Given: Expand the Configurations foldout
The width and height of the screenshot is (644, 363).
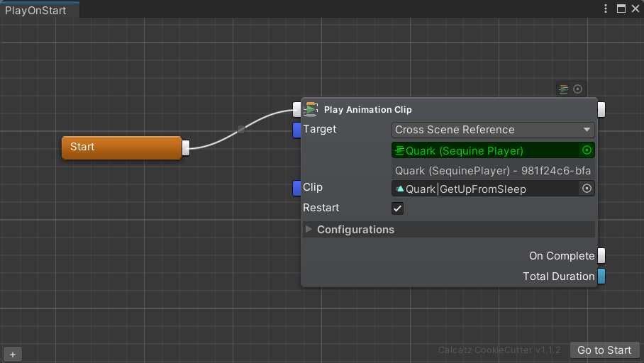Looking at the screenshot, I should [309, 230].
